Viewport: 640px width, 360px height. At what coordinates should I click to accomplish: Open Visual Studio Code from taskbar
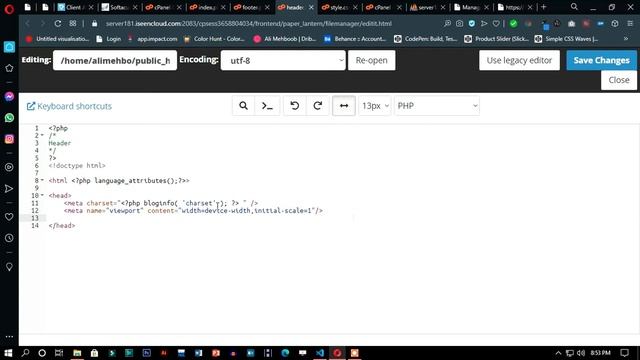pos(320,353)
